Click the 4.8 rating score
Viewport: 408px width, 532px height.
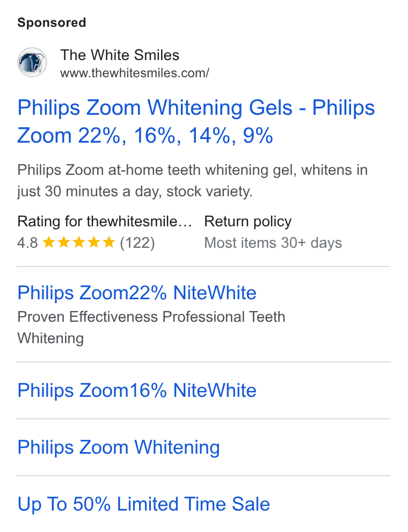tap(27, 243)
